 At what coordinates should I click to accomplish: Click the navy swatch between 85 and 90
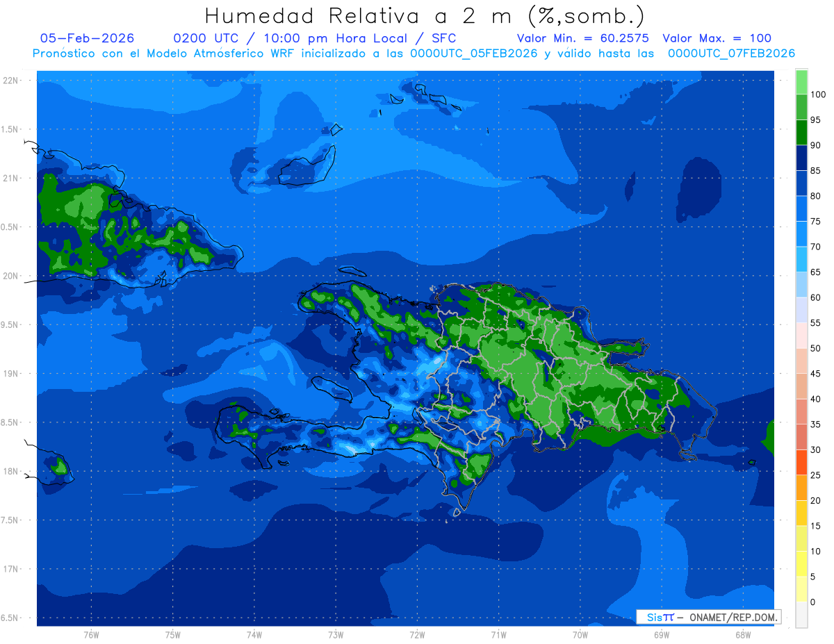(x=801, y=158)
